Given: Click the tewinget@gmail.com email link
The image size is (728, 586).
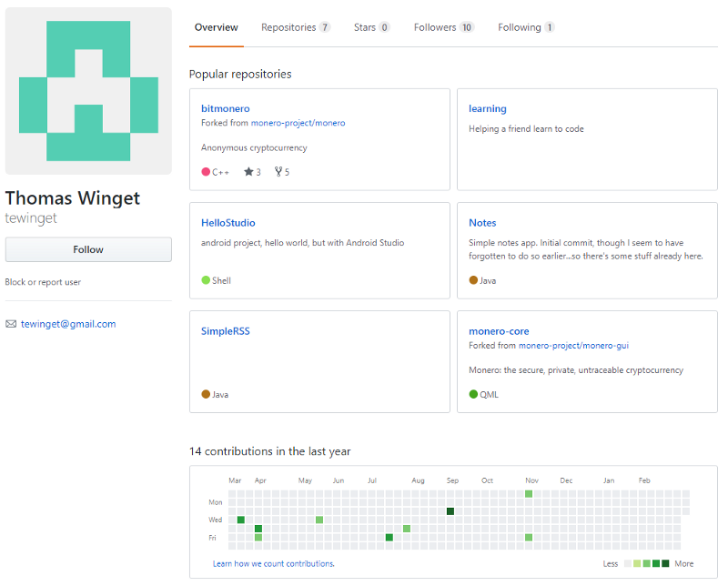Looking at the screenshot, I should (x=68, y=324).
